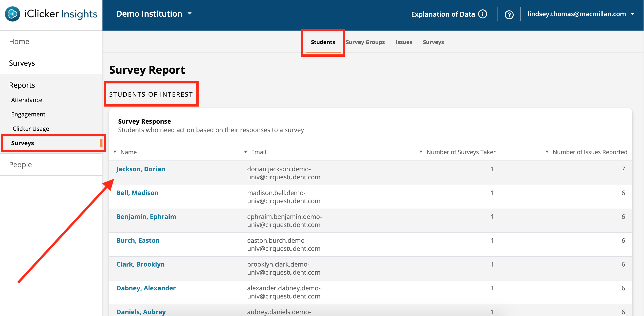
Task: Expand the Reports section in sidebar
Action: pyautogui.click(x=22, y=85)
